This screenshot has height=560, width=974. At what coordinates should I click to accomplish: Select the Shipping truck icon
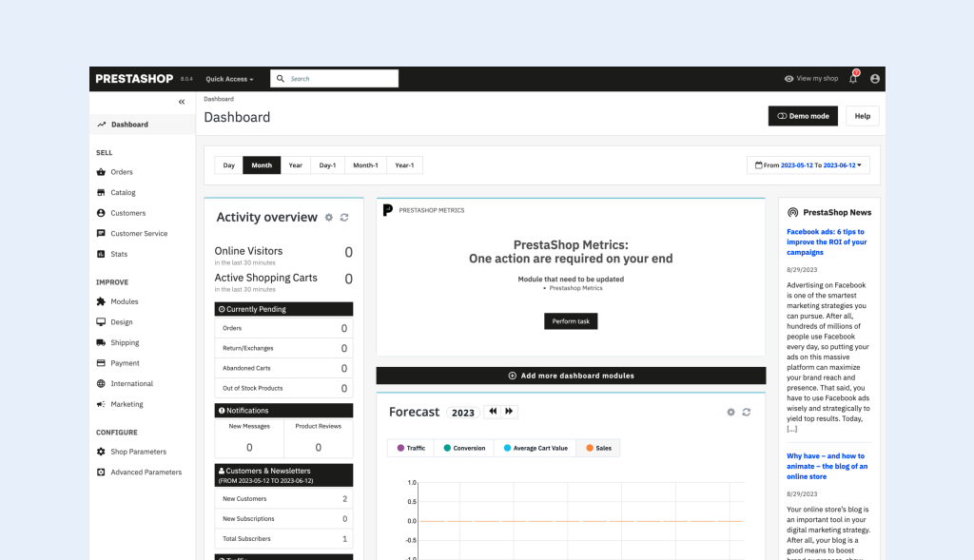point(103,342)
